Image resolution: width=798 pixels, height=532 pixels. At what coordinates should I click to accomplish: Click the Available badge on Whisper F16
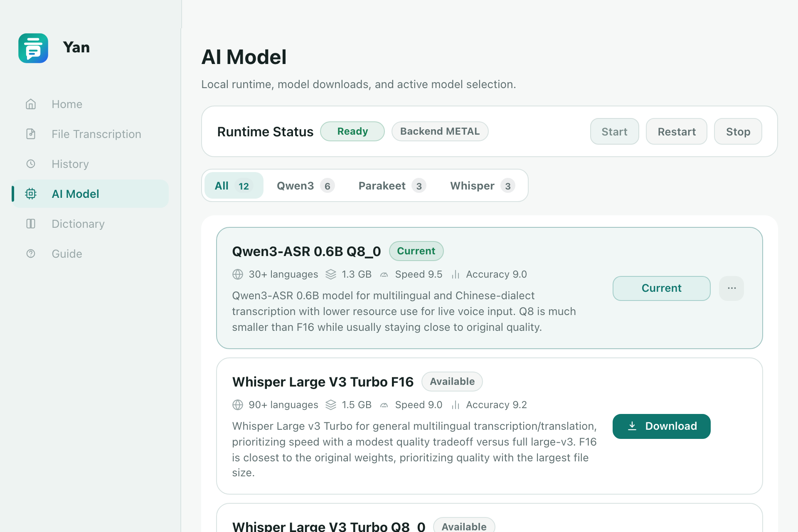pos(452,382)
